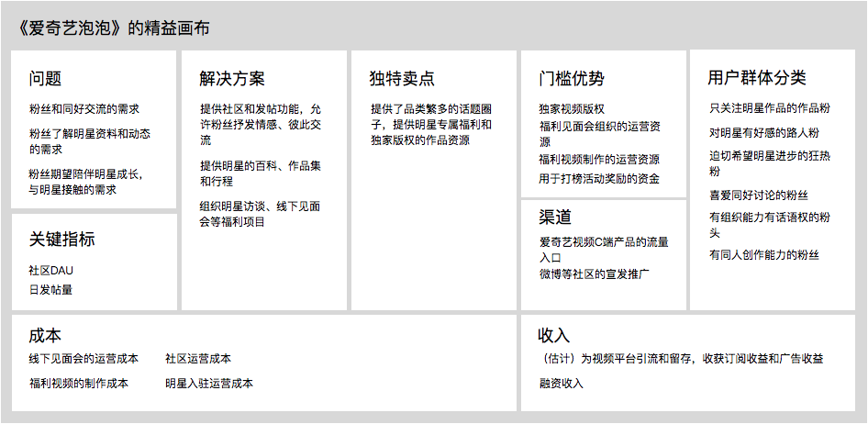Click 粉丝期望陪伴明星成长 item
Screen dimensions: 868x424
[86, 182]
